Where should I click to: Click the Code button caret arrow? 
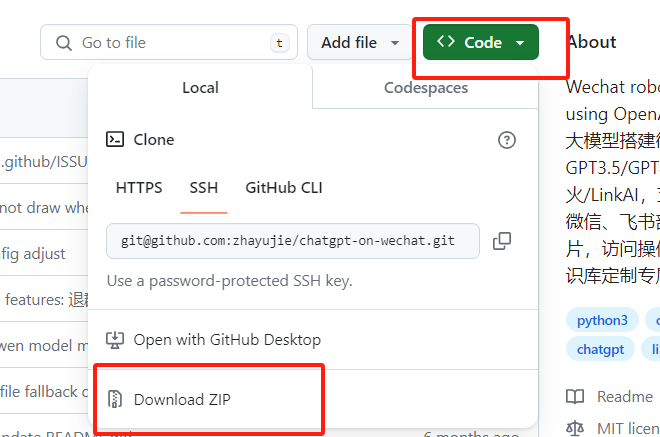click(520, 43)
